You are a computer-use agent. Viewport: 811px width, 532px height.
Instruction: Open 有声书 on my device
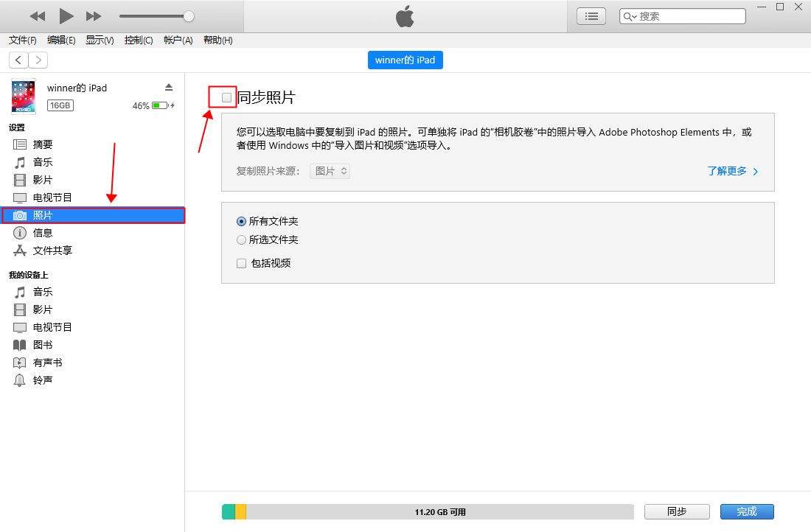click(92, 363)
